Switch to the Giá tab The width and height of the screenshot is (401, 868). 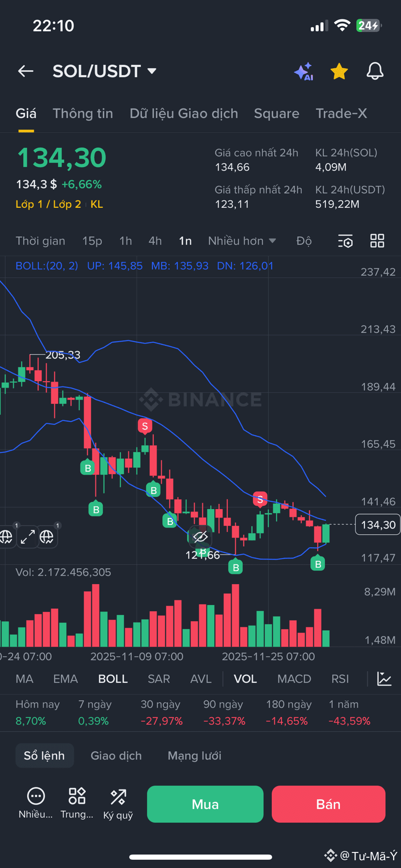pos(26,113)
